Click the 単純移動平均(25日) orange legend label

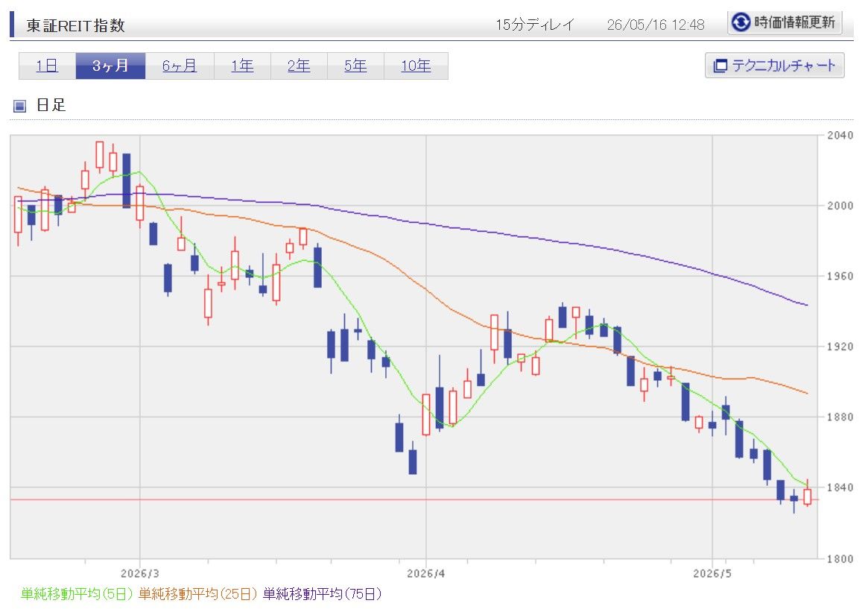pos(197,594)
